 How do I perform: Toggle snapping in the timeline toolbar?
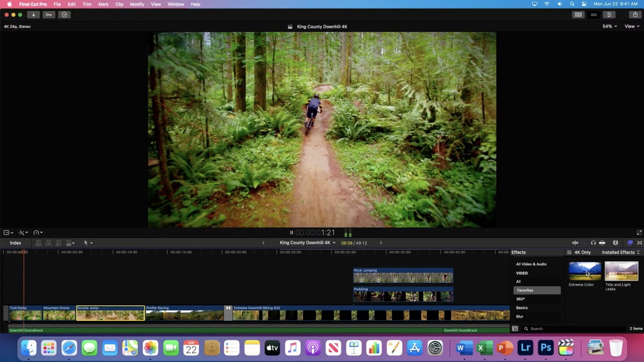[602, 243]
